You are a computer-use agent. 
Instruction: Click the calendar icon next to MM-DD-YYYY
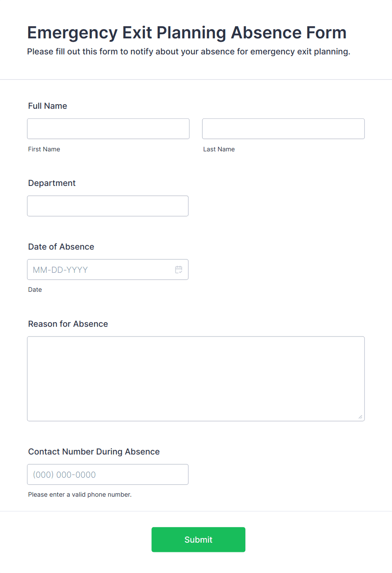pos(179,269)
